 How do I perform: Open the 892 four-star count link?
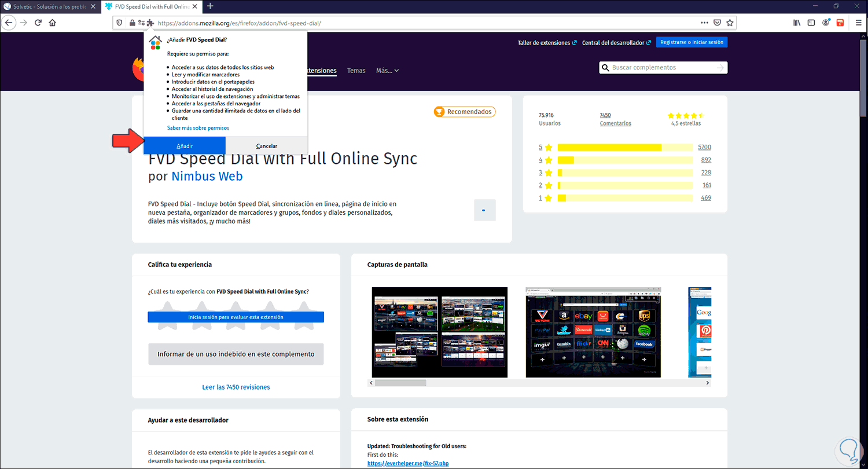click(x=706, y=160)
